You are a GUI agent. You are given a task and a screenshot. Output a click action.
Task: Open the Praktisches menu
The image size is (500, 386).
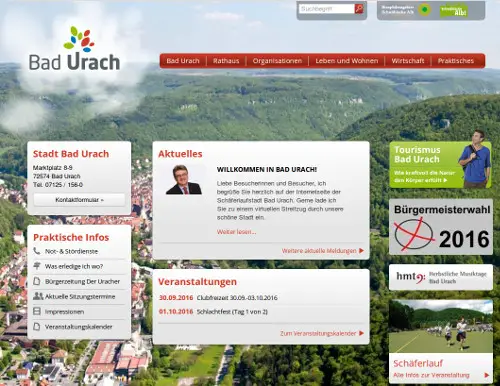pyautogui.click(x=456, y=61)
